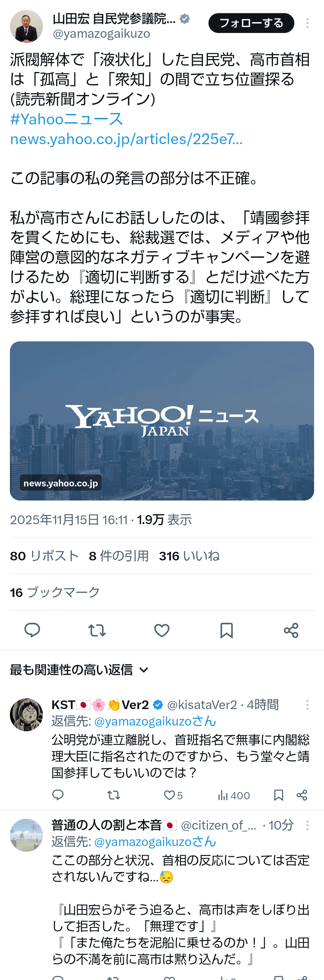Open more options on 普通の人の割と本音 reply
324x980 pixels.
[307, 825]
